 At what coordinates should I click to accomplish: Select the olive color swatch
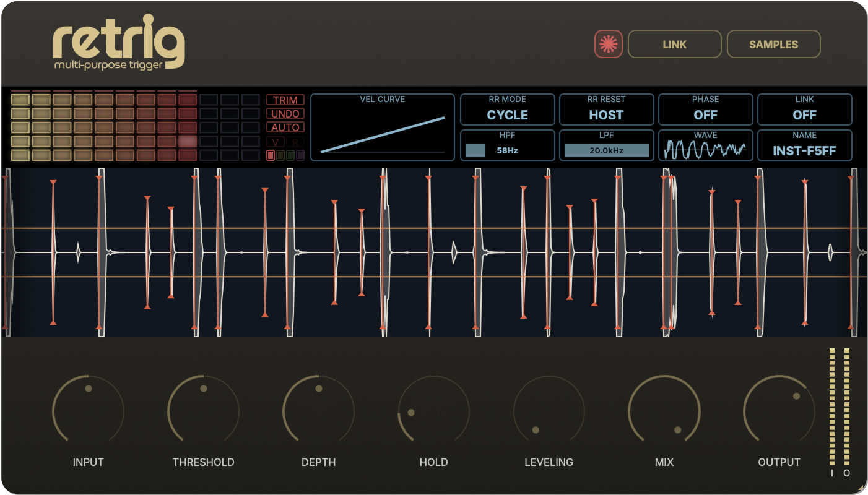[x=280, y=155]
